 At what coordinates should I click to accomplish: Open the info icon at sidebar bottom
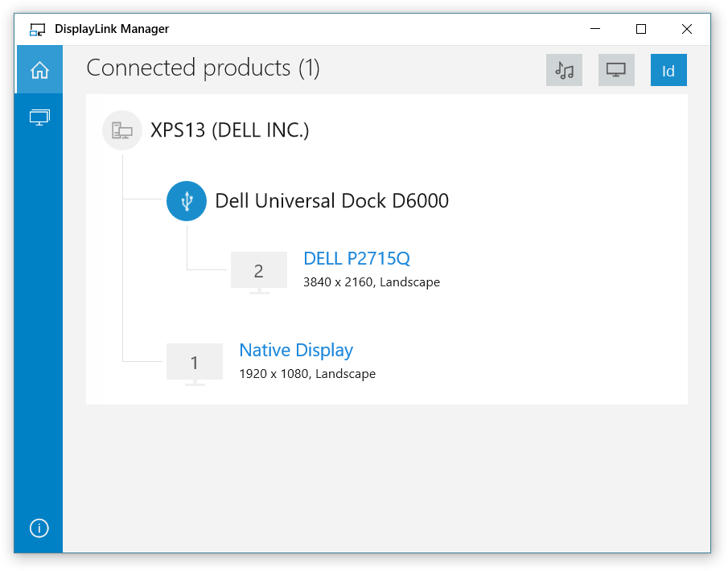tap(39, 528)
